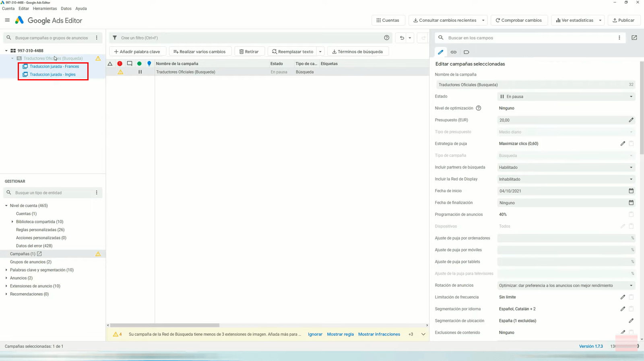644x361 pixels.
Task: Select the pencil edit tab
Action: coord(441,52)
